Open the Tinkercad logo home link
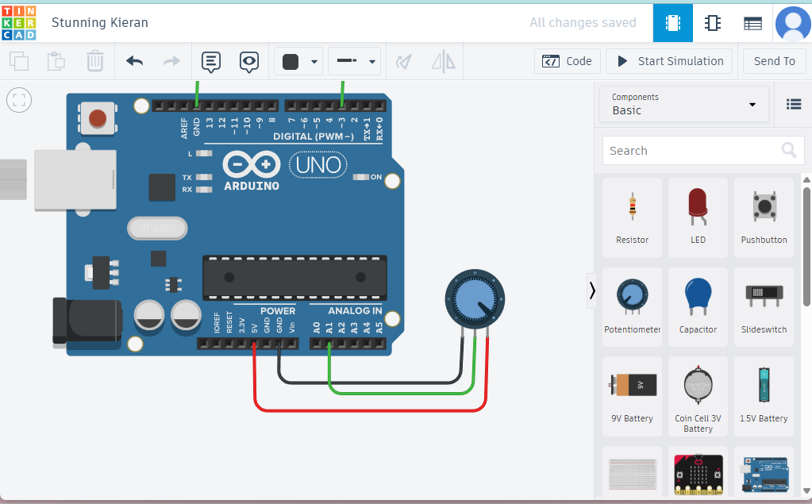Viewport: 812px width, 504px height. coord(18,23)
